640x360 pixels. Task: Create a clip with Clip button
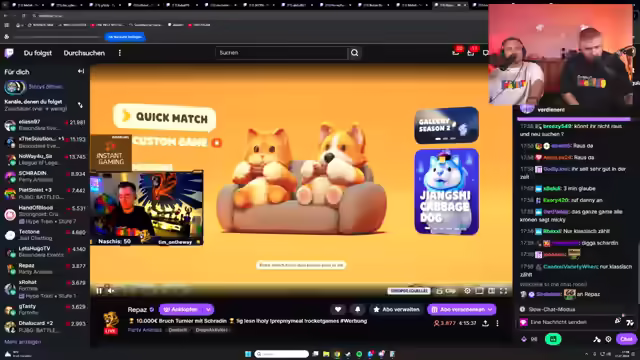point(446,291)
